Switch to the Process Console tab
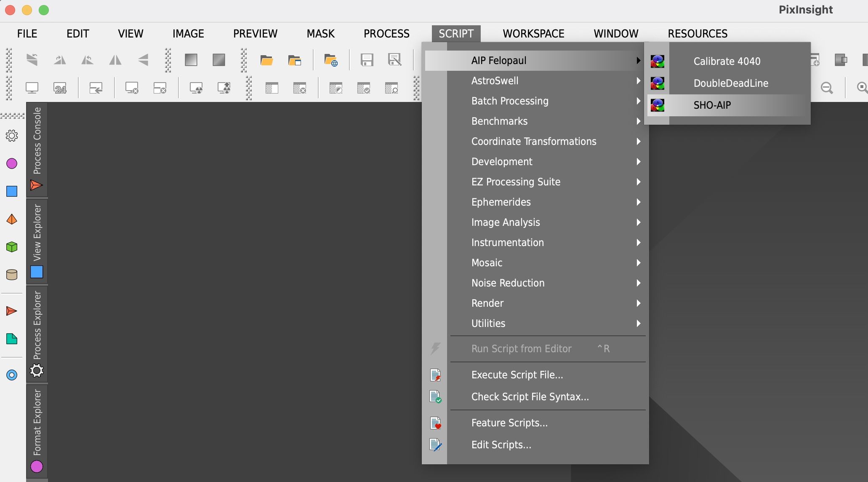Screen dimensions: 868x482 click(37, 149)
